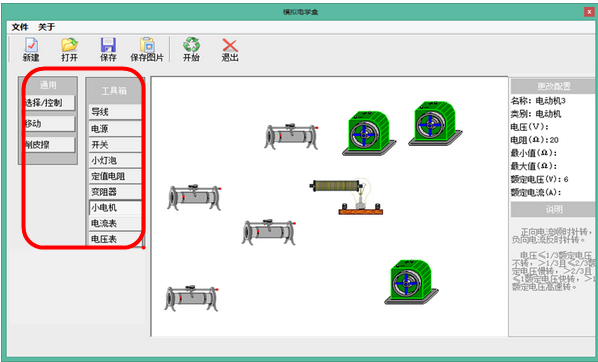Image resolution: width=598 pixels, height=362 pixels.
Task: Open a file with the 打开 icon
Action: (x=70, y=45)
